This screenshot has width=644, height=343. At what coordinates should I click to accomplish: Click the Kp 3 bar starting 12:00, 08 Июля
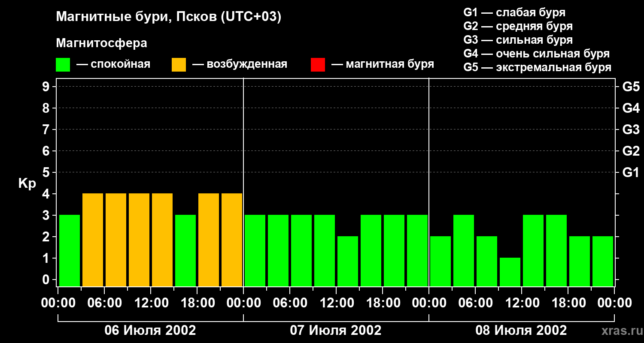point(533,250)
